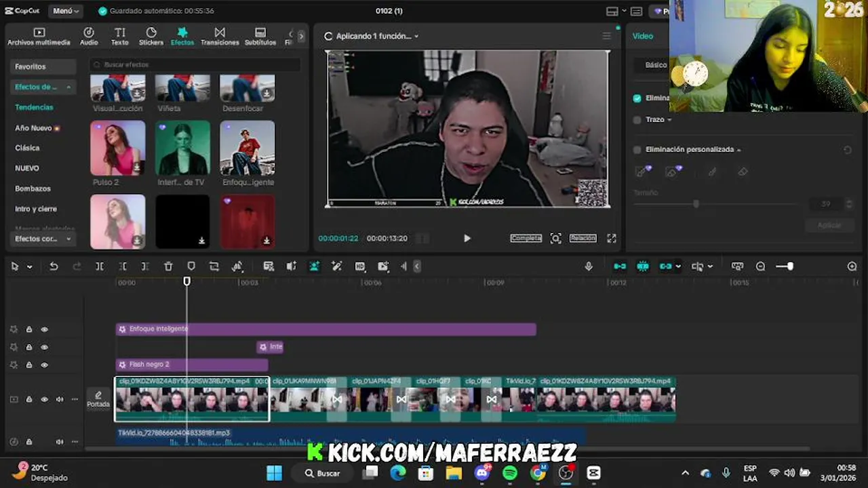Open the Subtítulos tab

pyautogui.click(x=260, y=36)
